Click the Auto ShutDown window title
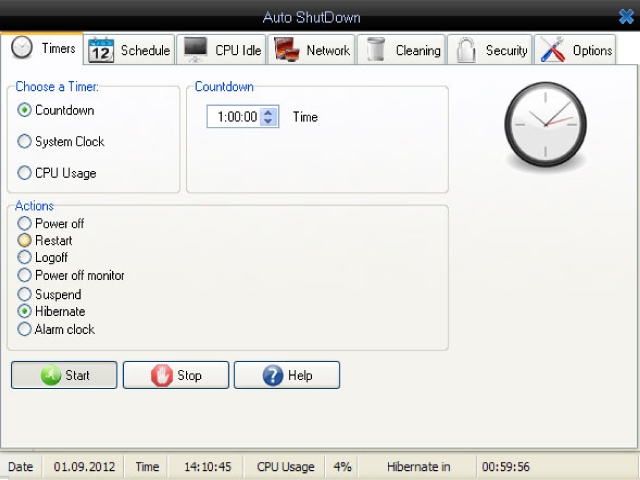 point(311,18)
